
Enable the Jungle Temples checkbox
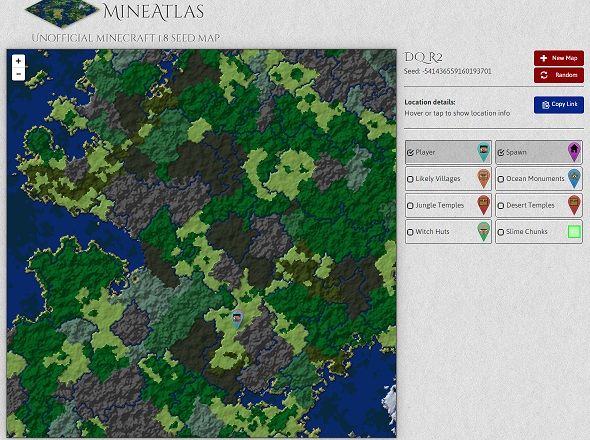click(411, 206)
